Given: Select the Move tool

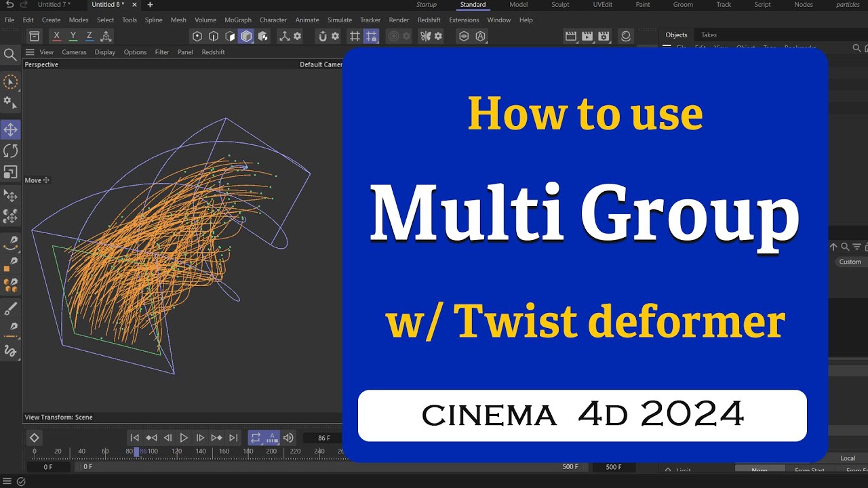Looking at the screenshot, I should pos(10,129).
